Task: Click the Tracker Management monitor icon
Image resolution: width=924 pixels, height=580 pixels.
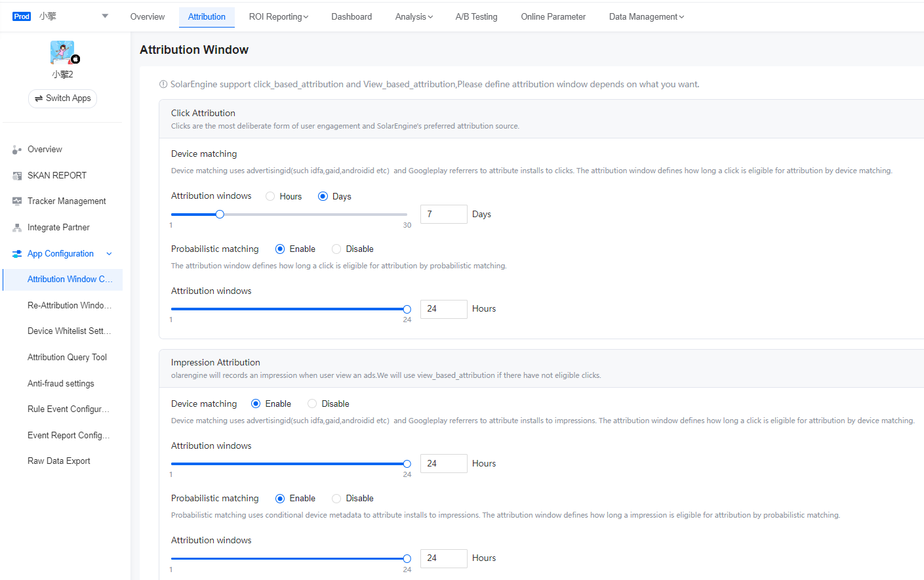Action: [16, 201]
